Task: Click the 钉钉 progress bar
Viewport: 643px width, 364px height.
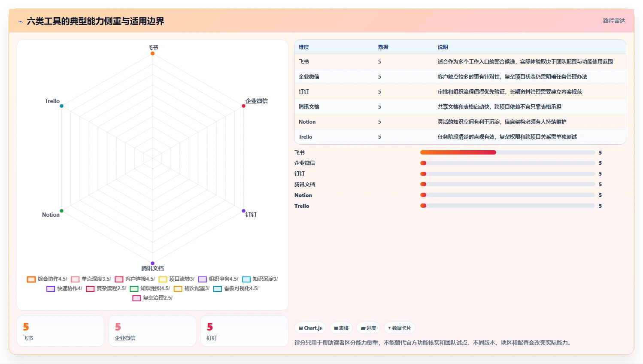Action: pos(508,174)
